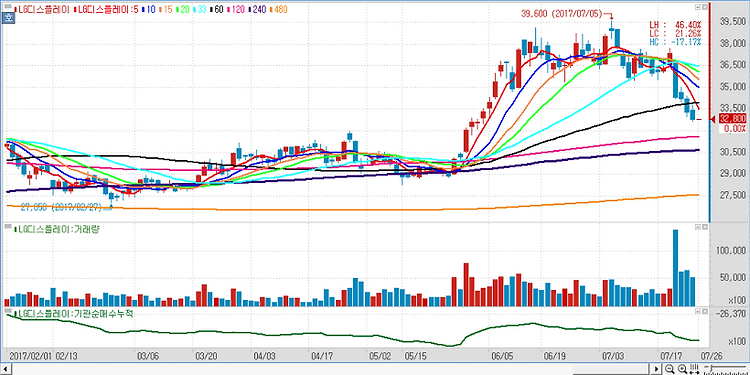Click the tallest blue volume bar
The width and height of the screenshot is (750, 375).
click(x=675, y=268)
